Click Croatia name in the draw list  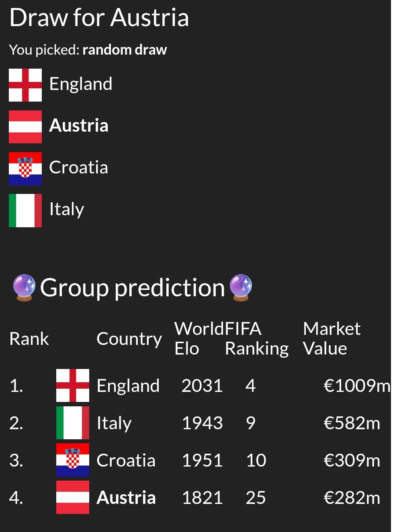[x=79, y=167]
